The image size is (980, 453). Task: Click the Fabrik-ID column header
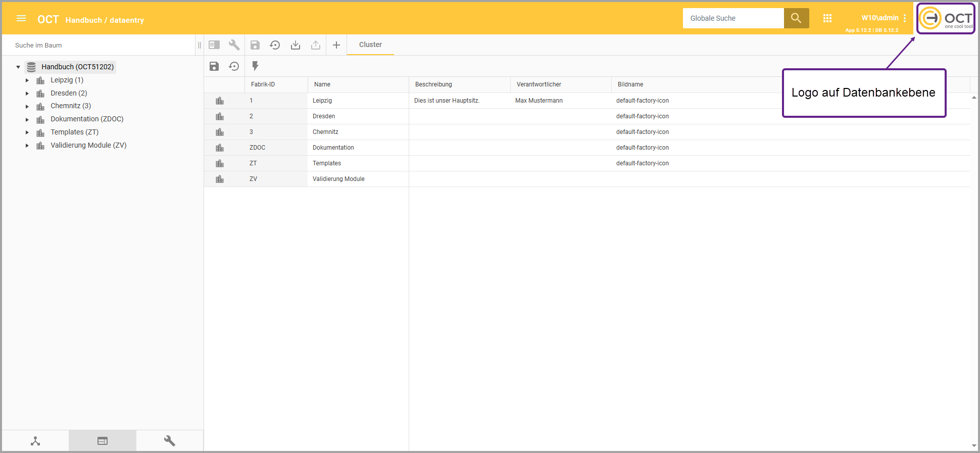click(263, 84)
